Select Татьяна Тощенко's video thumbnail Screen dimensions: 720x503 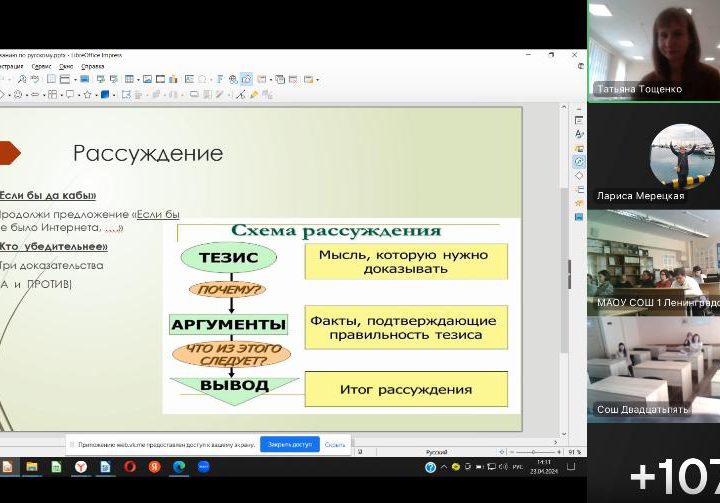[x=652, y=50]
